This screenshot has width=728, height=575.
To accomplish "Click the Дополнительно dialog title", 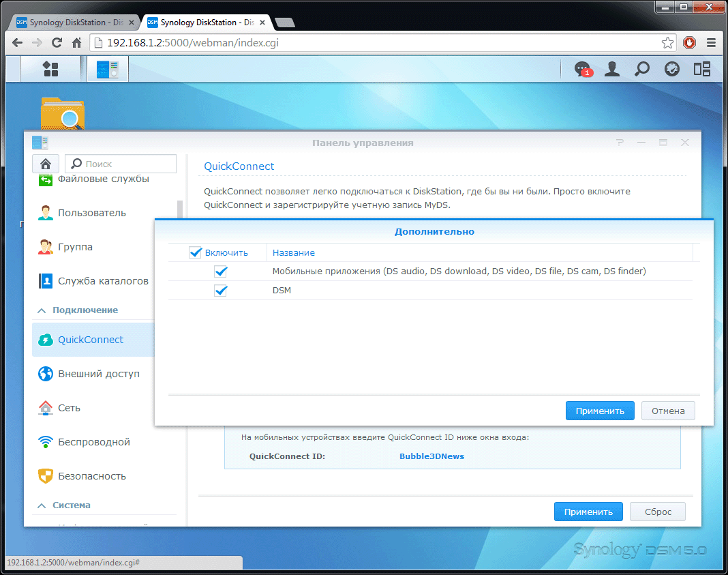I will [435, 231].
